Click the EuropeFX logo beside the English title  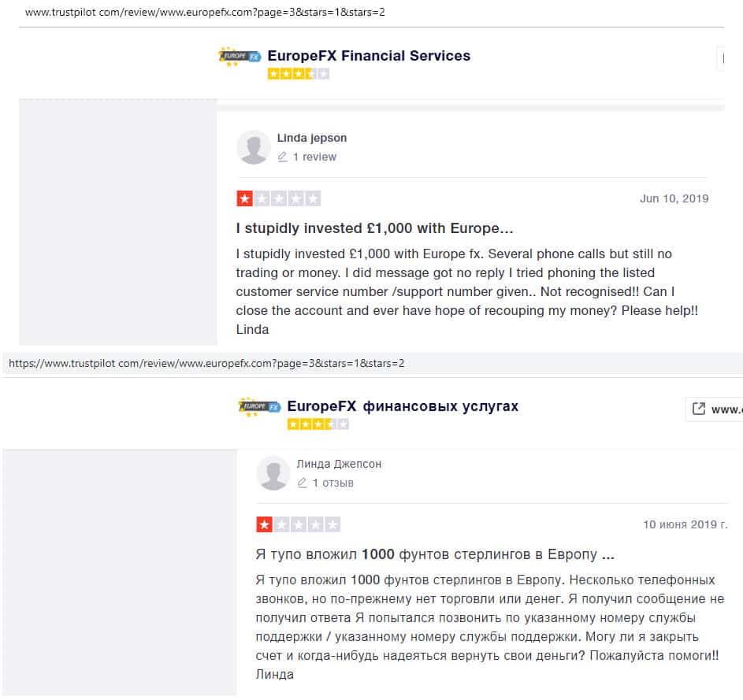coord(240,57)
